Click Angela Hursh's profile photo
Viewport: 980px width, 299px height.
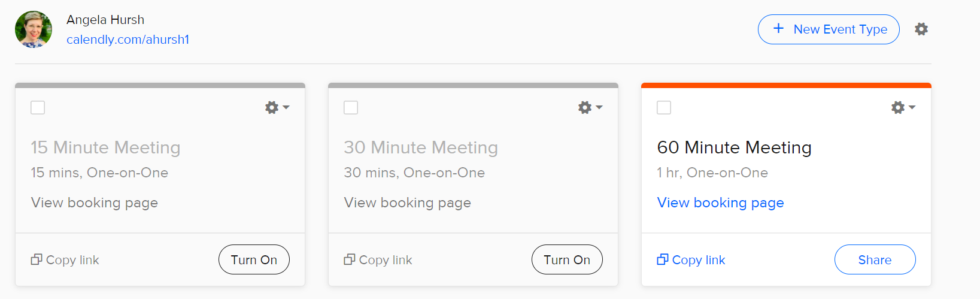tap(34, 29)
